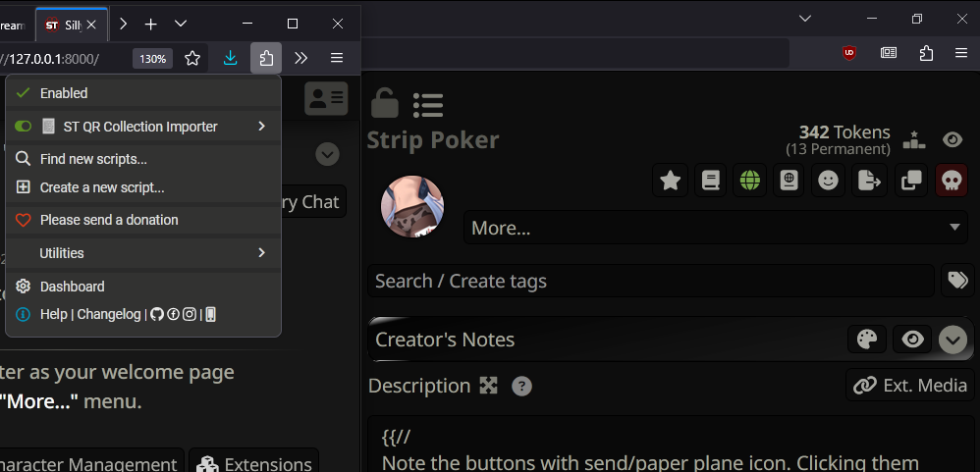Toggle the Enabled checkmark in Tampermonkey menu
Viewport: 980px width, 472px height.
coord(24,93)
